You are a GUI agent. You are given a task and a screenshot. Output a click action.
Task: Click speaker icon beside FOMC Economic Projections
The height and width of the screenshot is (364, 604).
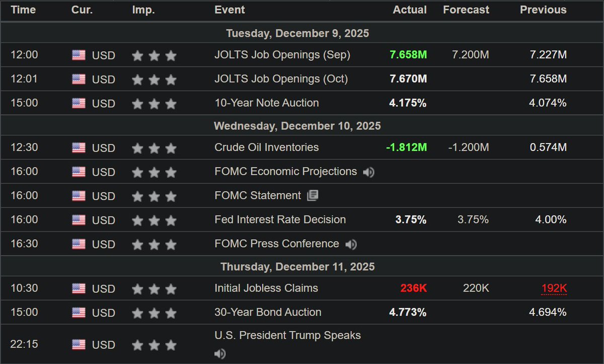[369, 172]
